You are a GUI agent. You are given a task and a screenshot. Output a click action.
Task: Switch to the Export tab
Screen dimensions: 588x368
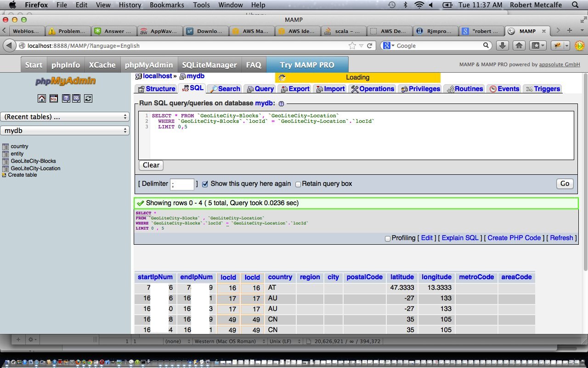[x=295, y=89]
